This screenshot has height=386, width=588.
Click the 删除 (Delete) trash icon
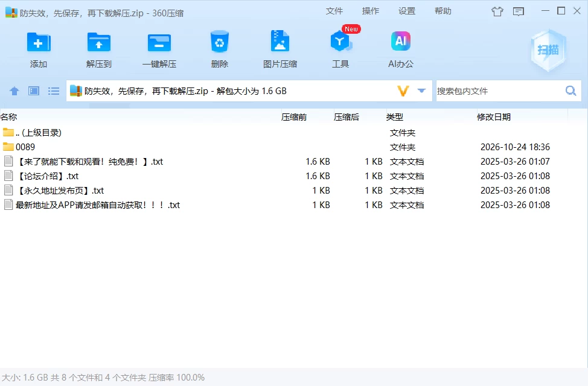coord(220,42)
